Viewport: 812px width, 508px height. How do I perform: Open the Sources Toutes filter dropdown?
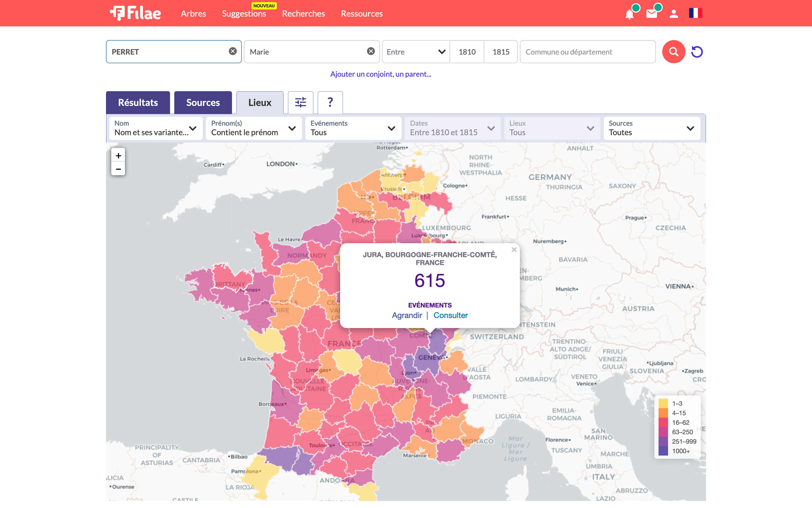[651, 128]
